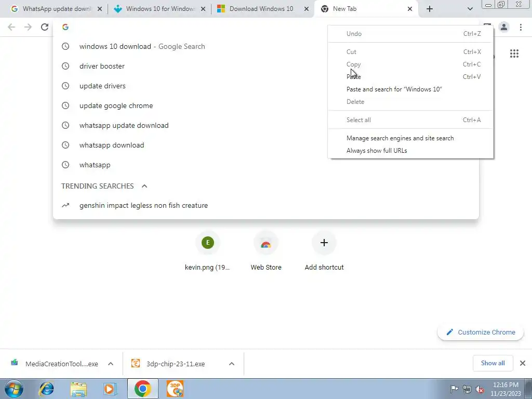
Task: Choose Paste from the context menu
Action: click(x=410, y=77)
